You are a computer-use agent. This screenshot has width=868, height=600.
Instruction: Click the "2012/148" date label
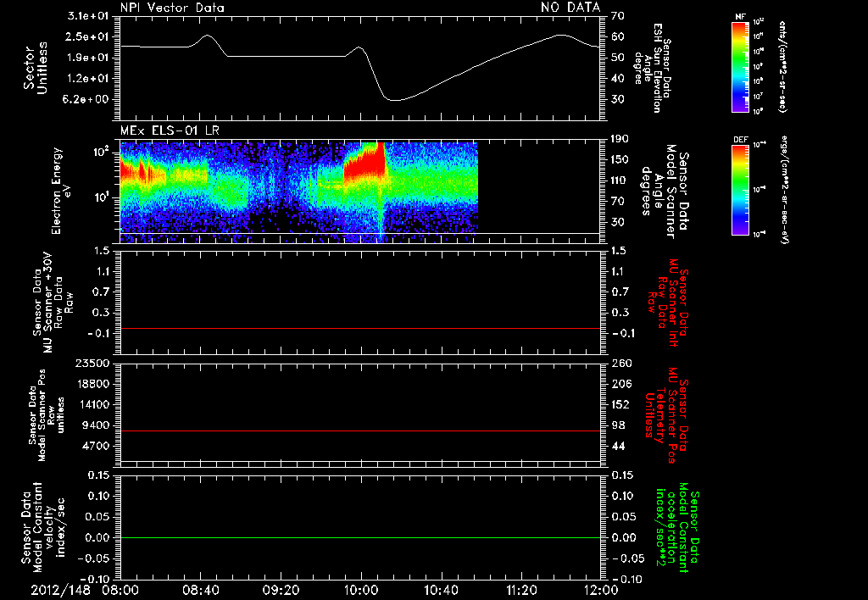click(60, 590)
